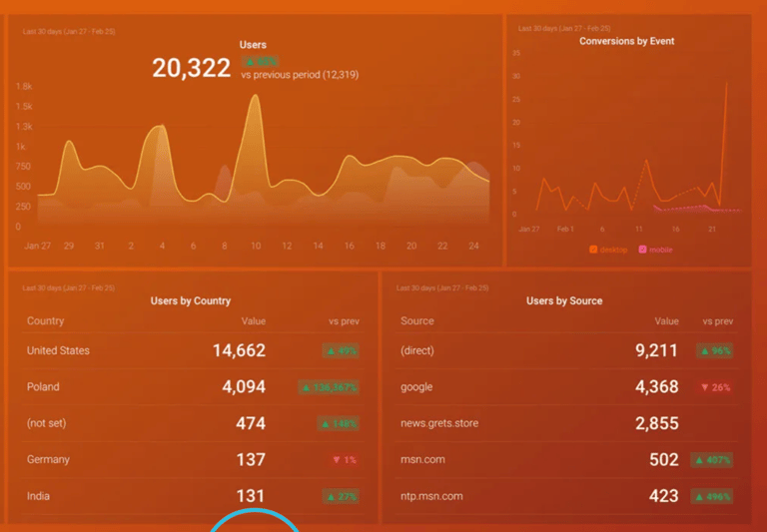Viewport: 767px width, 532px height.
Task: Click Jan 27 on the Users chart axis
Action: 37,246
